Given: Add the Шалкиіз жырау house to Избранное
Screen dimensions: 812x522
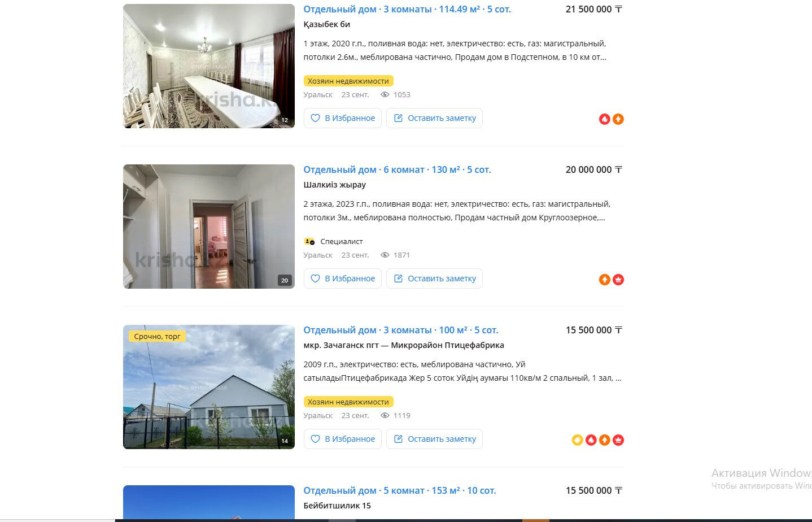Looking at the screenshot, I should (343, 279).
